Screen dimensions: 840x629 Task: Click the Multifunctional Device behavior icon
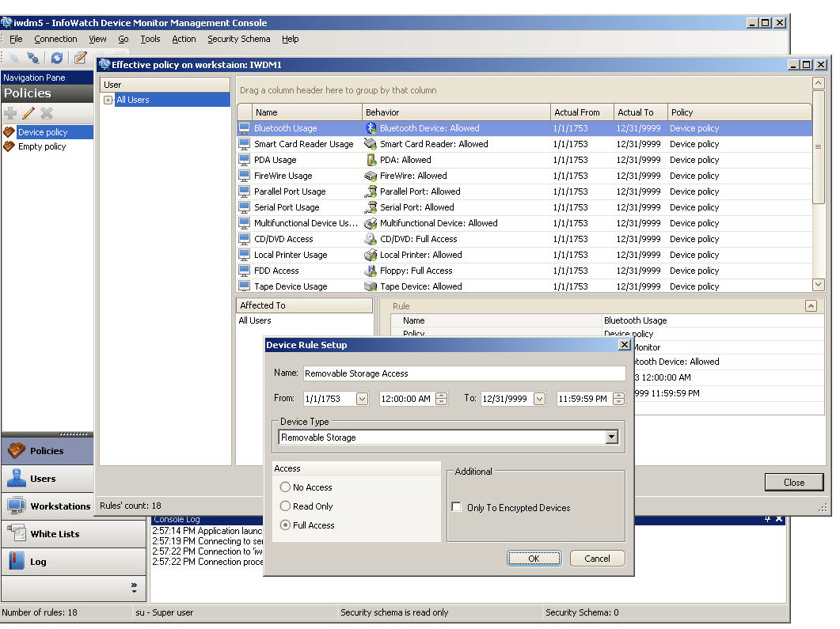tap(371, 222)
